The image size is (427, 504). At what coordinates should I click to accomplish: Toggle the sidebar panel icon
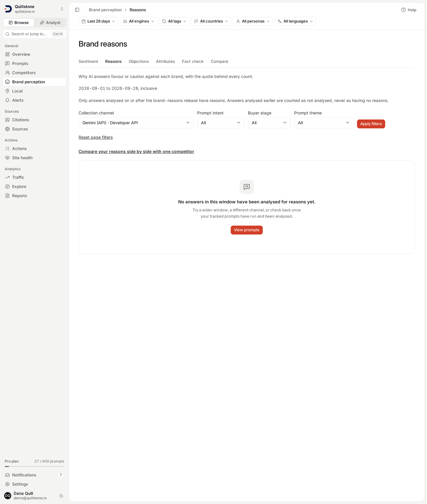(77, 10)
